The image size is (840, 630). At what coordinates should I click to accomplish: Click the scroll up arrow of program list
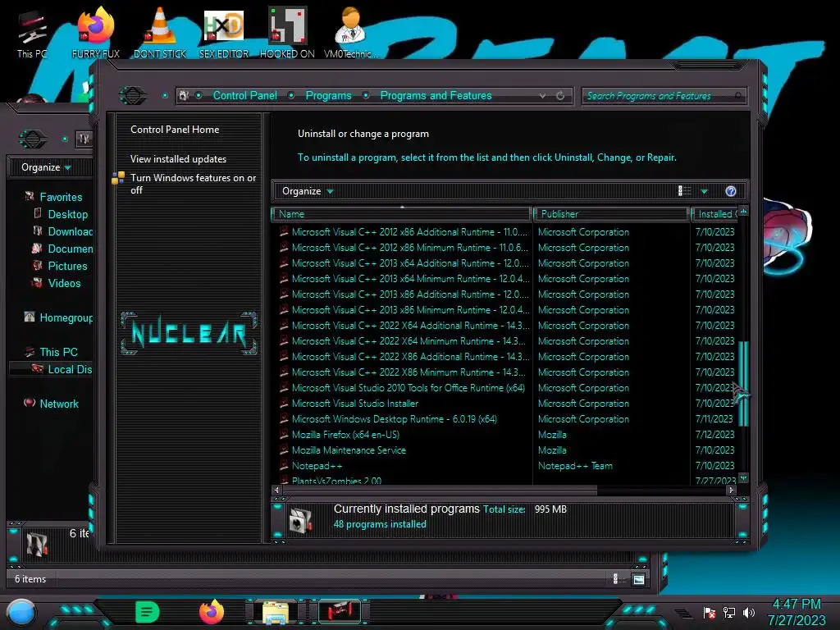(x=743, y=212)
